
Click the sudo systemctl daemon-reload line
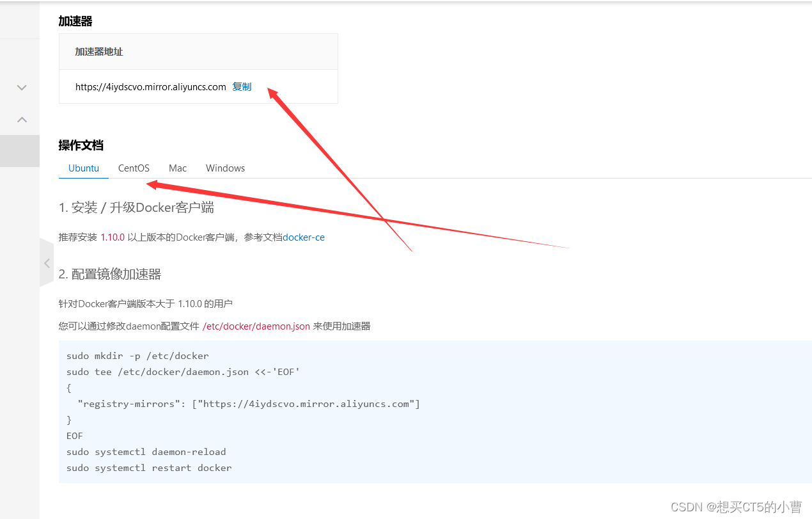point(146,452)
